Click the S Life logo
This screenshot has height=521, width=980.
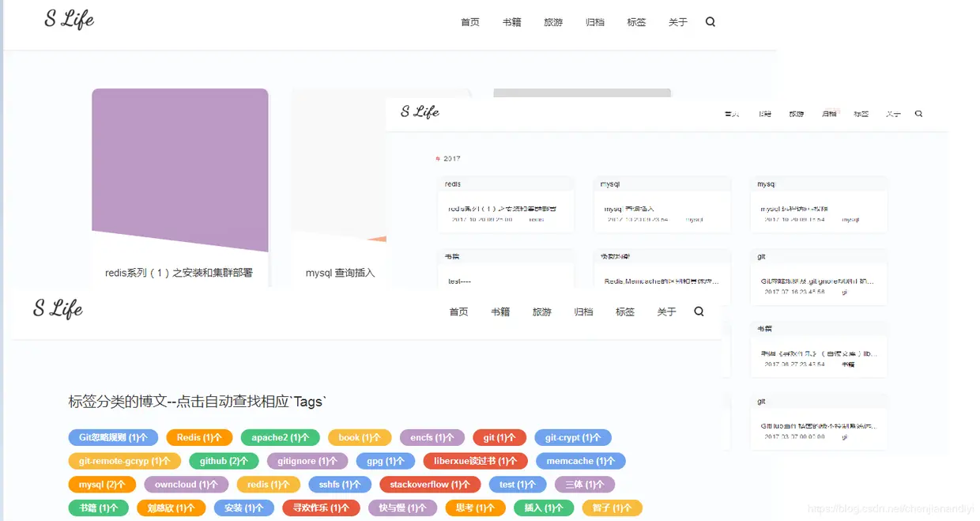[68, 20]
